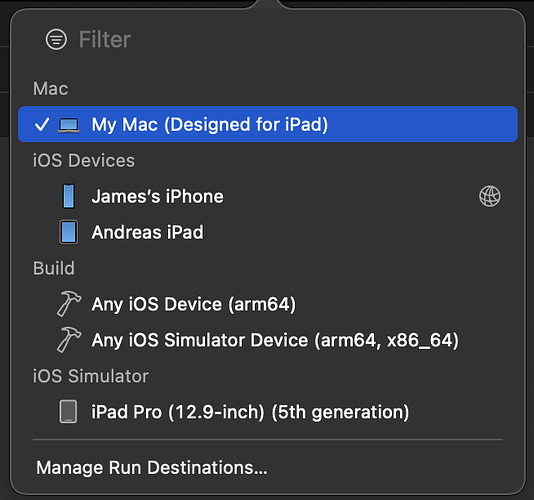534x500 pixels.
Task: Click the filter options icon
Action: click(56, 39)
